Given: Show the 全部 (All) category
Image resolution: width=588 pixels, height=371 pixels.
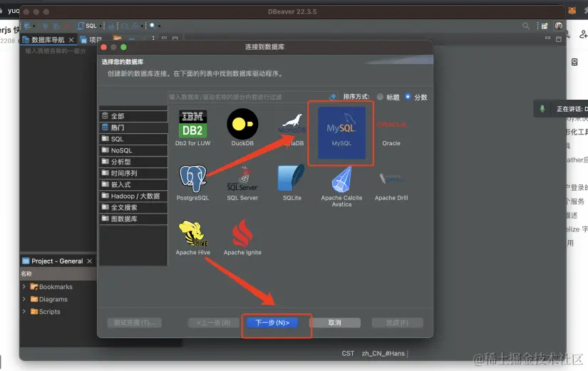Looking at the screenshot, I should click(x=133, y=116).
